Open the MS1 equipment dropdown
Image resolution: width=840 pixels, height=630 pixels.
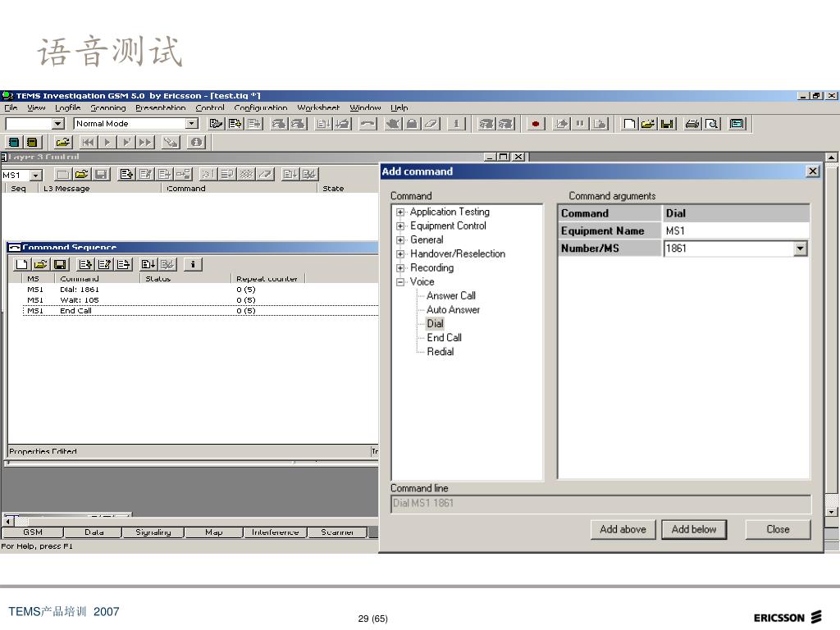click(x=36, y=176)
